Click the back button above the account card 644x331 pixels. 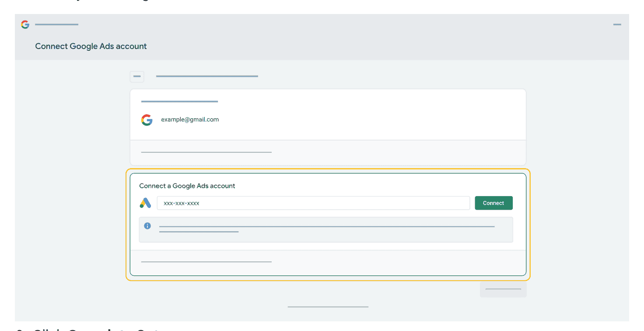tap(137, 76)
